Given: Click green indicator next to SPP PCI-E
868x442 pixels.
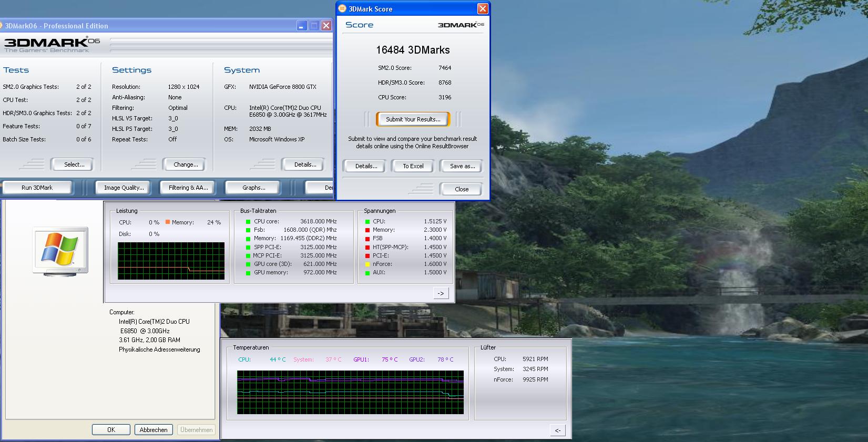Looking at the screenshot, I should [248, 247].
